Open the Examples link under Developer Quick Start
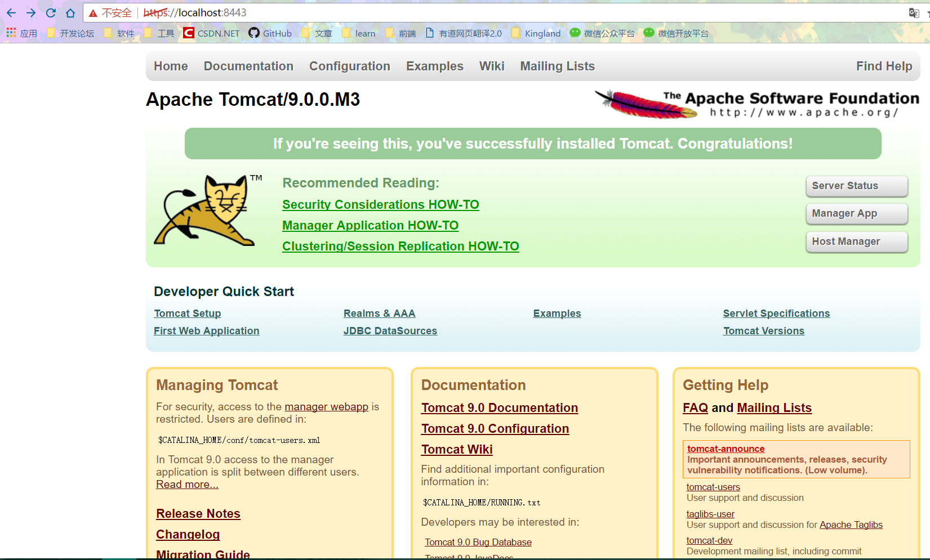Image resolution: width=930 pixels, height=560 pixels. (557, 313)
